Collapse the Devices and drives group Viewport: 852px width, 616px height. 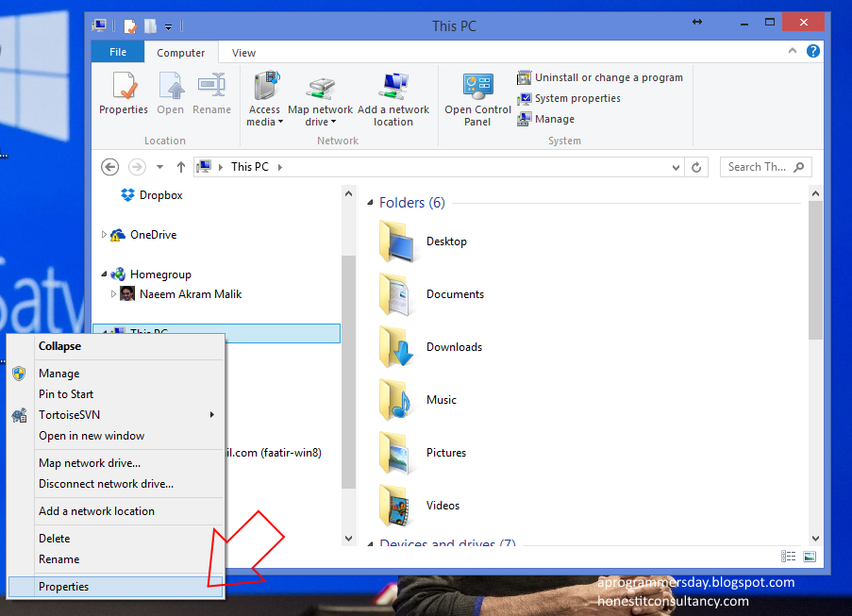[370, 542]
